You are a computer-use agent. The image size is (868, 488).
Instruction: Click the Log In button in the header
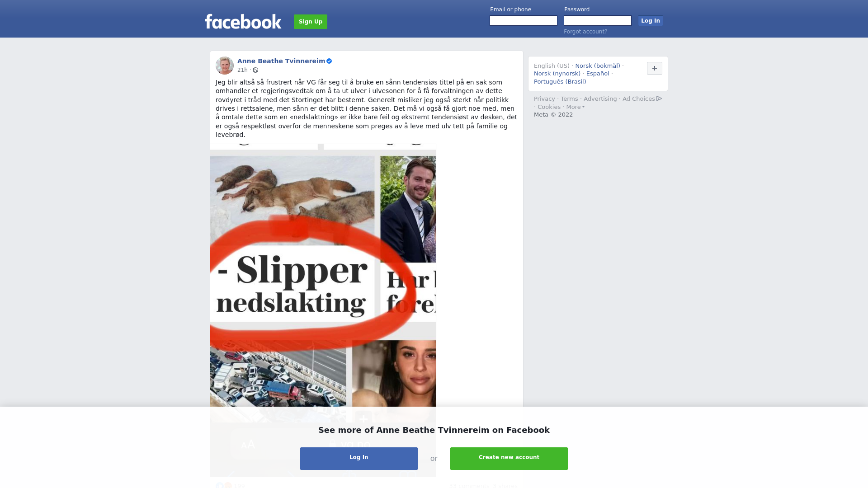click(x=651, y=21)
